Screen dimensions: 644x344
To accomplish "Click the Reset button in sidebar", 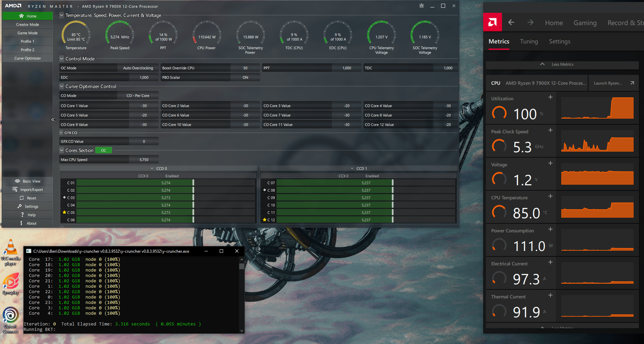I will [28, 198].
